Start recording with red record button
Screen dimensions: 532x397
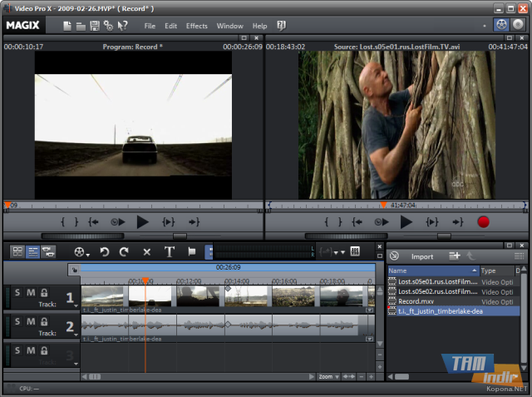pyautogui.click(x=483, y=222)
